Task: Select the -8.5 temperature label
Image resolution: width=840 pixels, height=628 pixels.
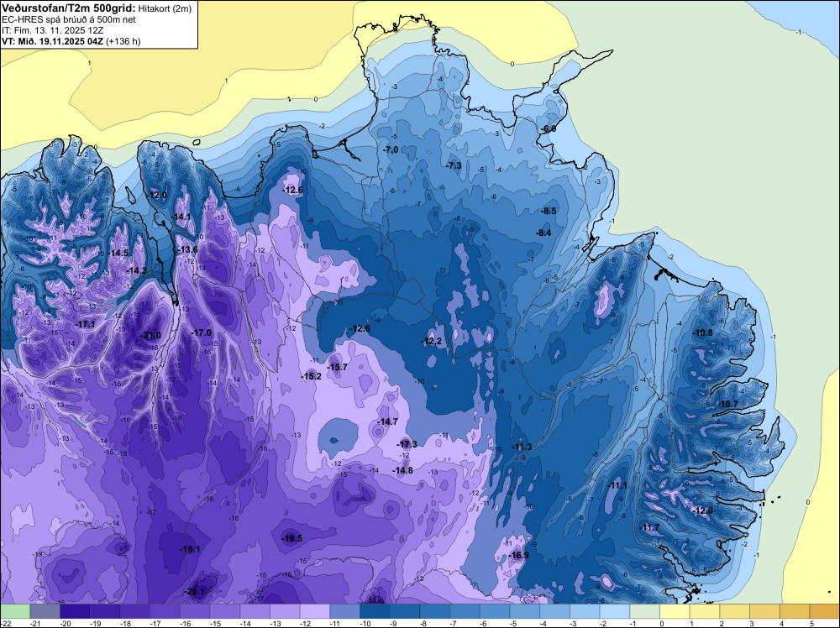Action: (548, 212)
